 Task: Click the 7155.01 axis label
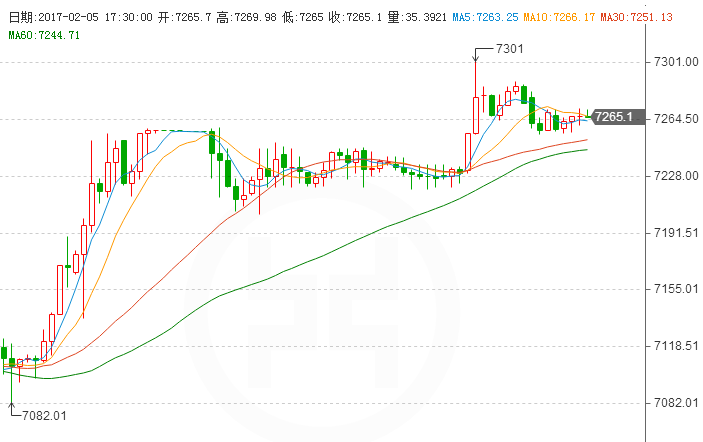(676, 289)
